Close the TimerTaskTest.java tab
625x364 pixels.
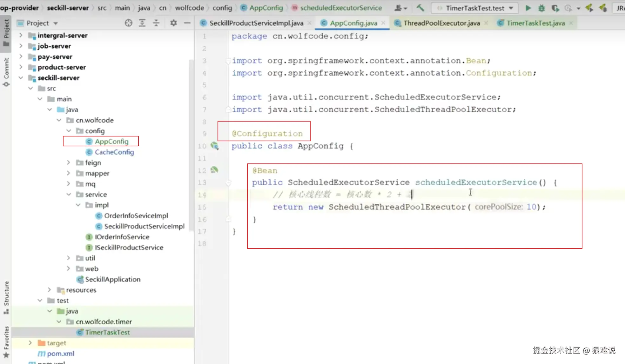(571, 23)
